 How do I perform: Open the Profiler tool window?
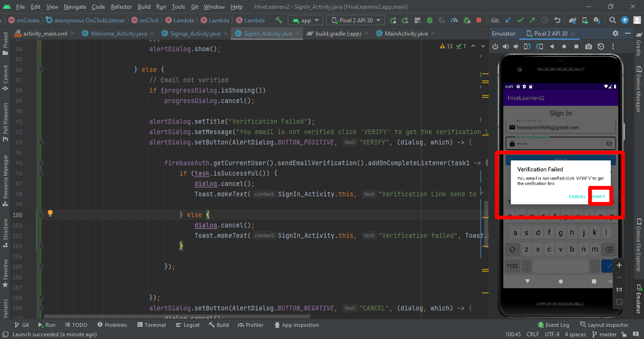point(251,325)
